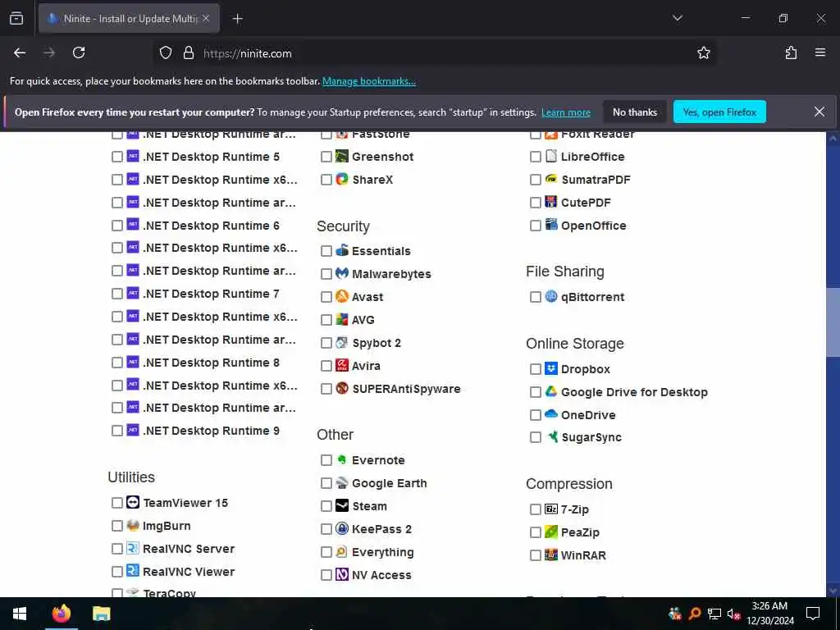This screenshot has height=630, width=840.
Task: Check the WinRAR checkbox
Action: [535, 555]
